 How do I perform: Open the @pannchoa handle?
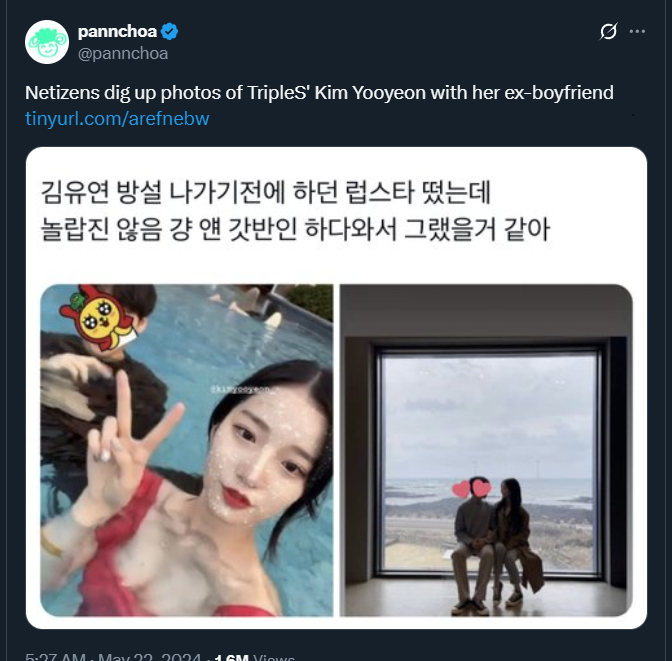coord(123,54)
